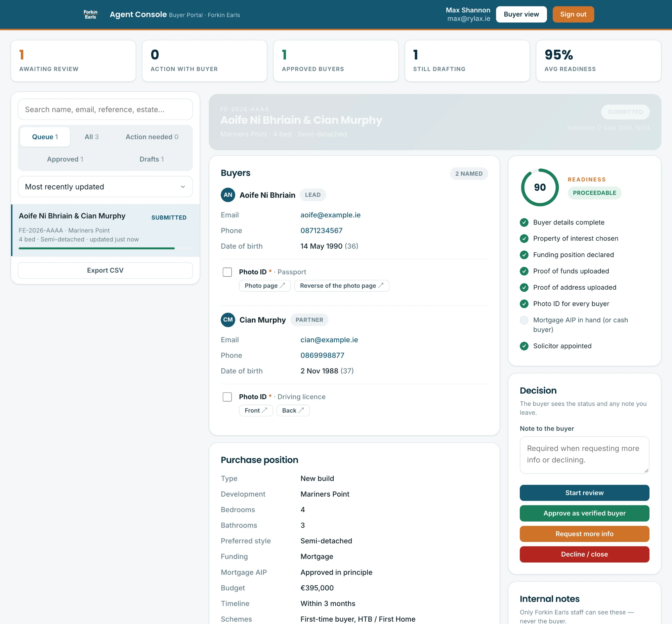Click the cian@example.ie email link
The width and height of the screenshot is (672, 624).
click(329, 340)
